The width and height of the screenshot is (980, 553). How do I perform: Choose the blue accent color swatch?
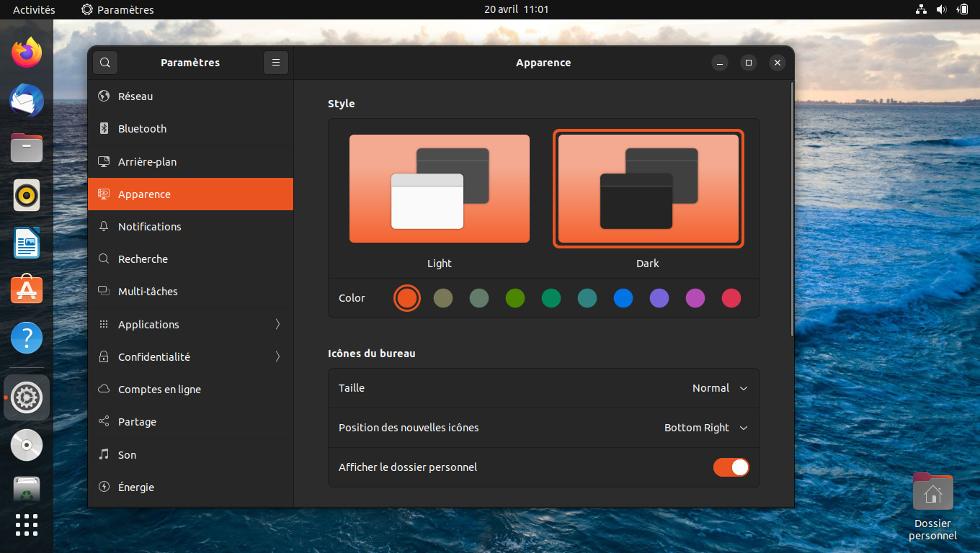[623, 298]
